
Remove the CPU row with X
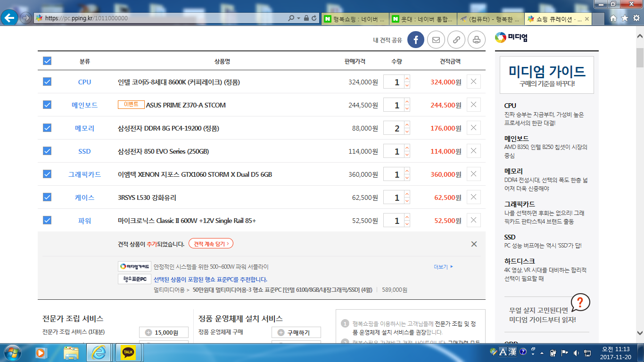(x=474, y=82)
